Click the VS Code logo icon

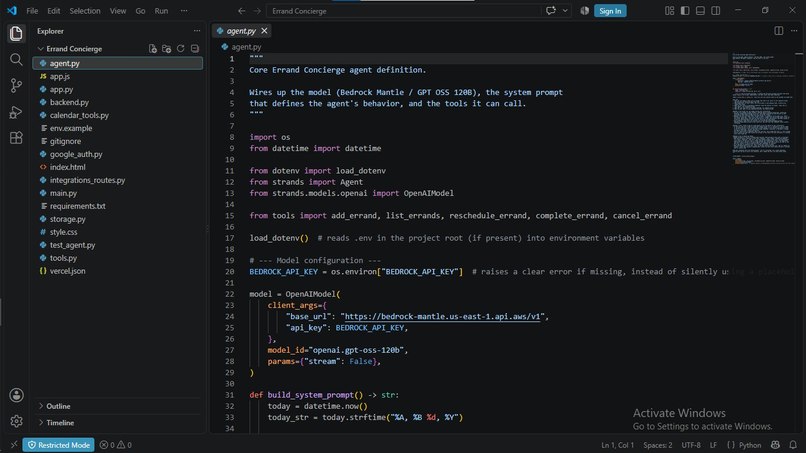click(12, 11)
